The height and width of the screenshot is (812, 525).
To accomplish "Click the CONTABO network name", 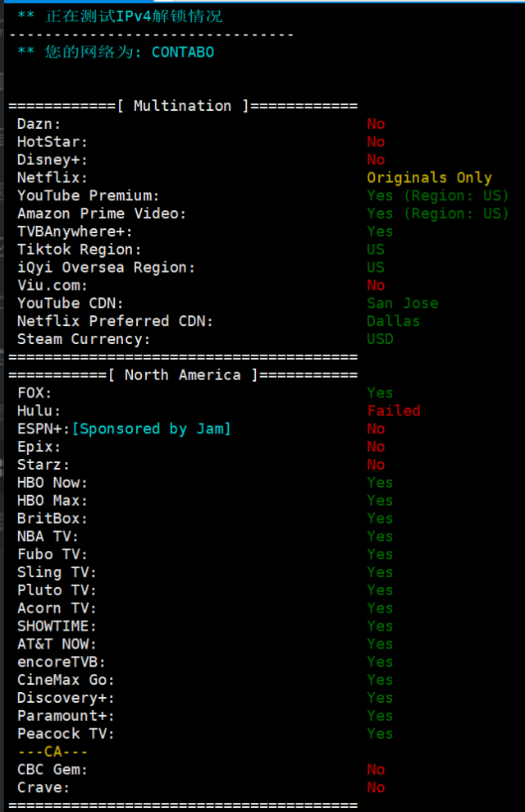I will pos(183,53).
